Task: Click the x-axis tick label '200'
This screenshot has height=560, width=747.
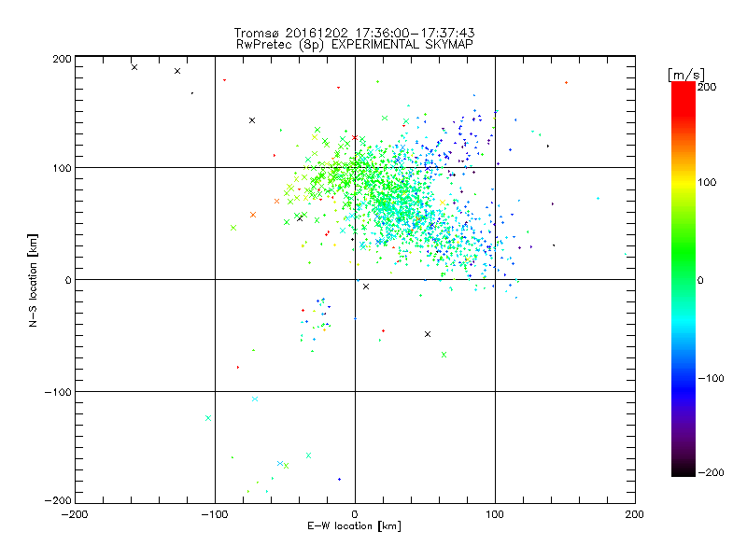Action: (x=634, y=514)
